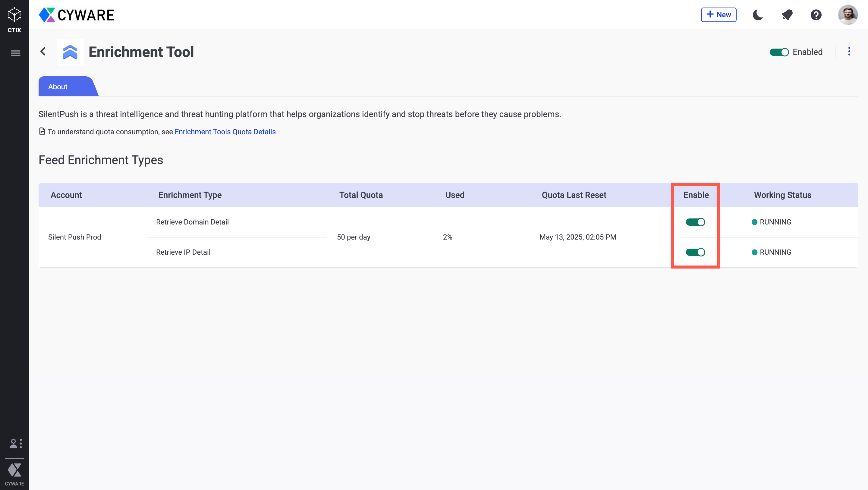Open Enrichment Tools Quota Details link
Image resolution: width=868 pixels, height=490 pixels.
click(x=225, y=132)
